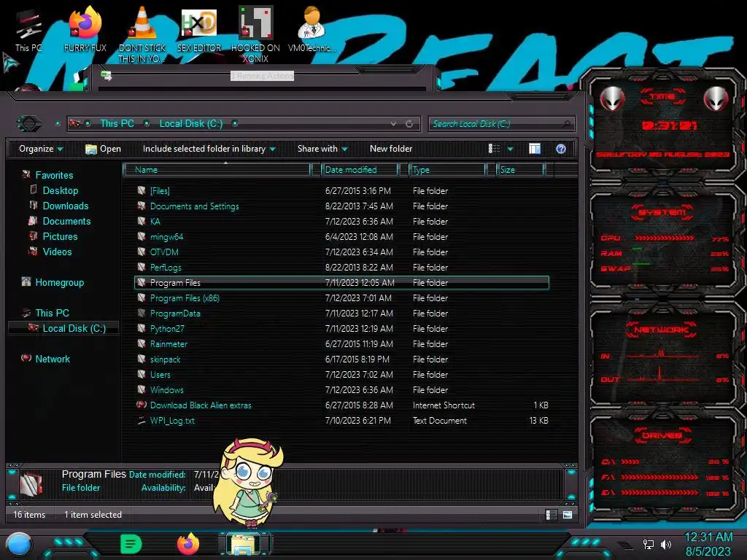Image resolution: width=747 pixels, height=560 pixels.
Task: Open the VM0Technic desktop shortcut
Action: 311,30
